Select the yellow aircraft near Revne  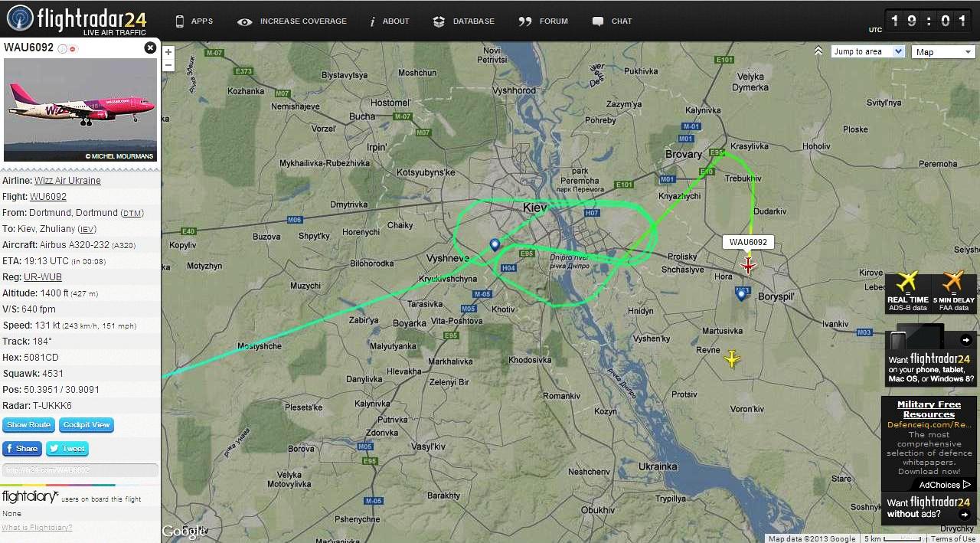(x=733, y=358)
